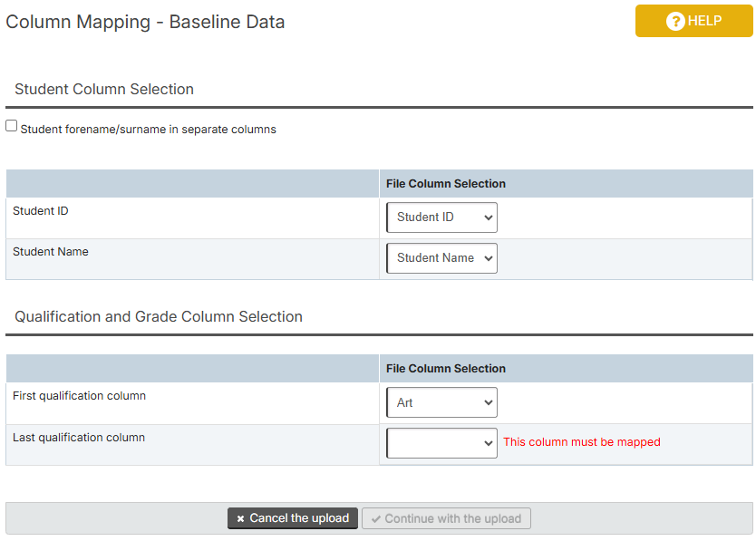Click the Qualification and Grade Column Selection heading
756x541 pixels.
tap(159, 317)
